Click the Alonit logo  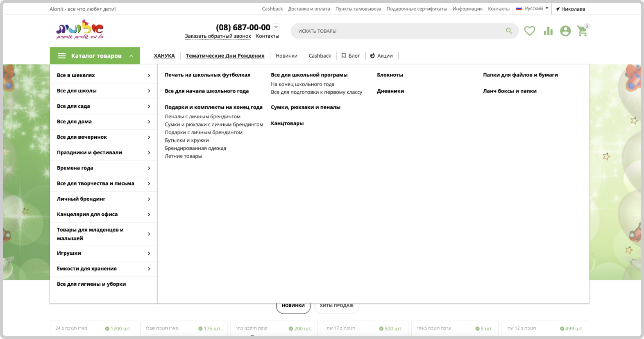pos(80,30)
